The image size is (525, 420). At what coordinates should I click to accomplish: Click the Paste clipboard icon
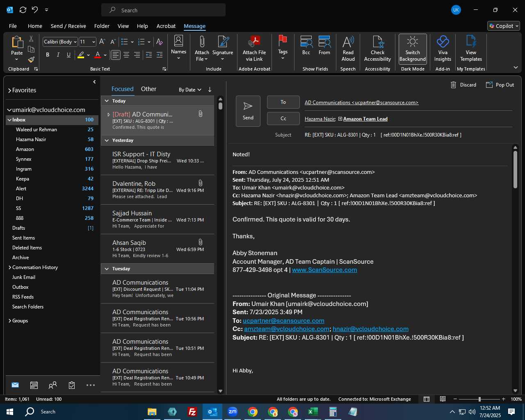tap(17, 42)
